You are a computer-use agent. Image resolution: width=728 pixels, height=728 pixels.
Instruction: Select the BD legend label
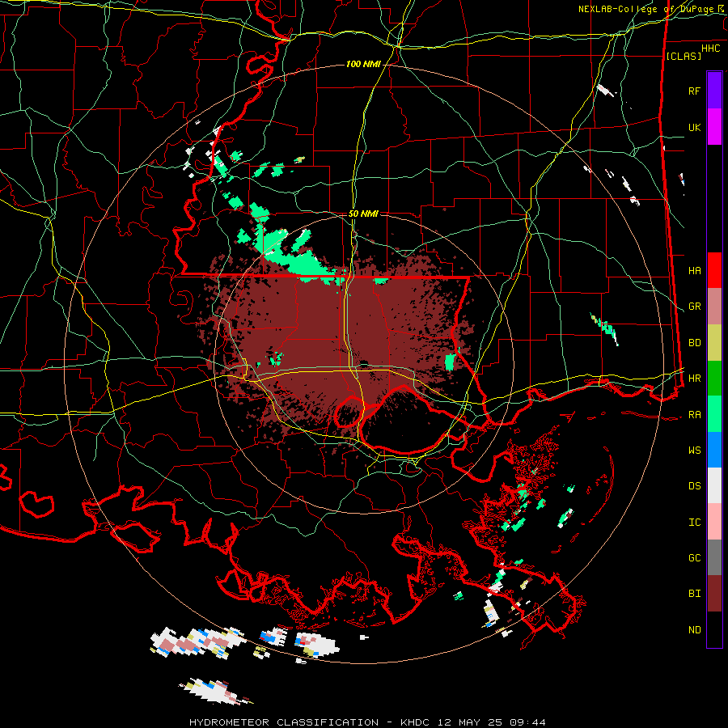[694, 343]
